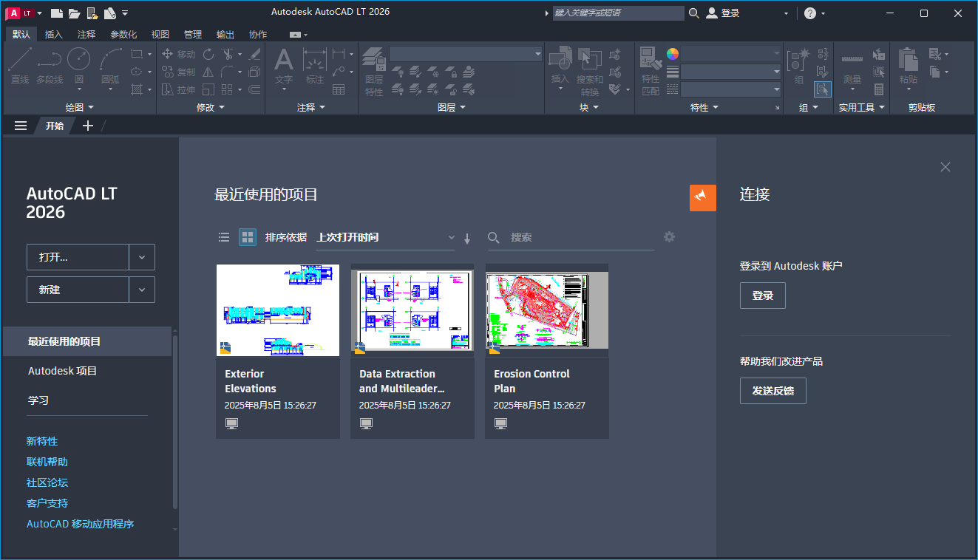Activate the 复制 (Copy) command

pos(180,73)
